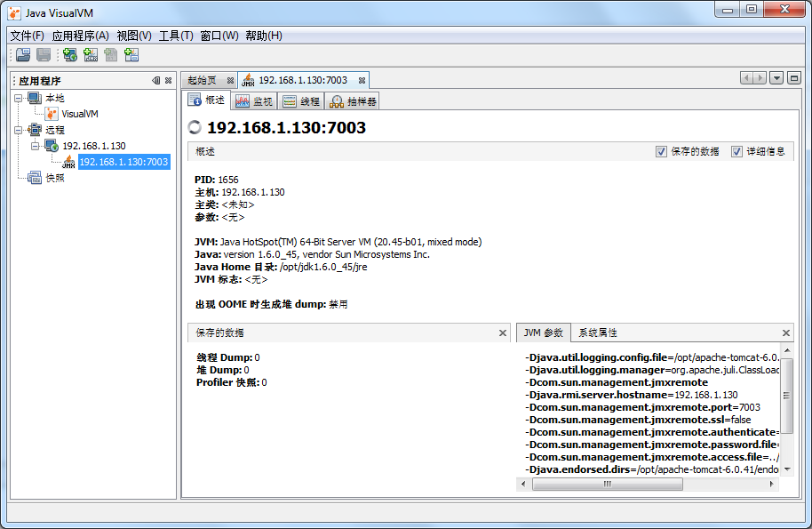The height and width of the screenshot is (529, 812).
Task: Toggle the 保存的数据 checkbox
Action: 661,151
